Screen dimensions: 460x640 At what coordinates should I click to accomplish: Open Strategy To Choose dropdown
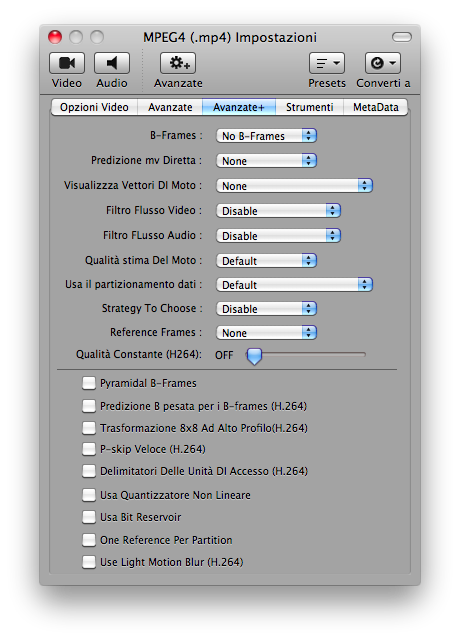(x=266, y=309)
